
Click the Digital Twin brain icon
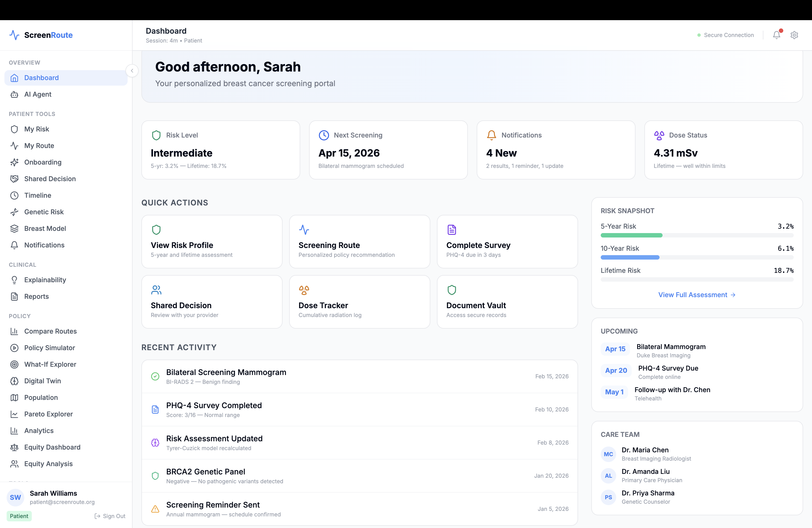coord(14,381)
